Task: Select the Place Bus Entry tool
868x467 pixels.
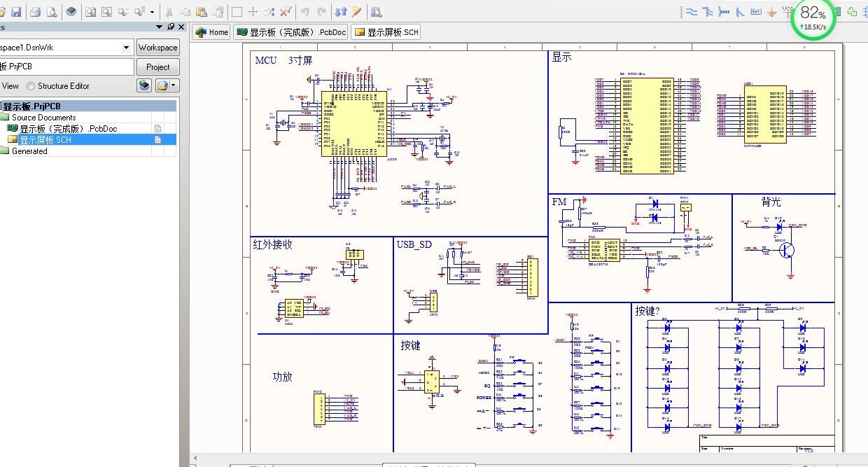Action: click(x=739, y=11)
